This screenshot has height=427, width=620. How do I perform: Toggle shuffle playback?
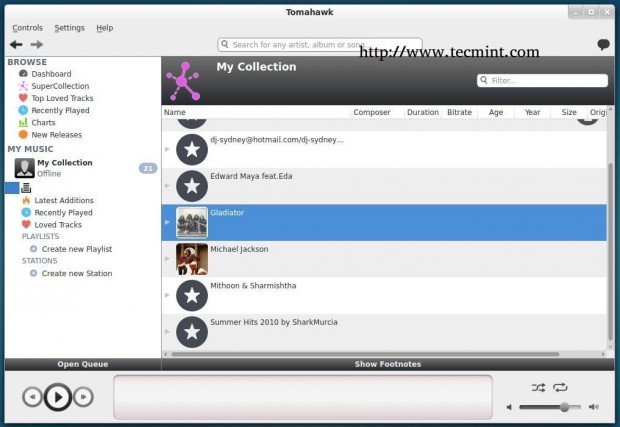point(538,387)
